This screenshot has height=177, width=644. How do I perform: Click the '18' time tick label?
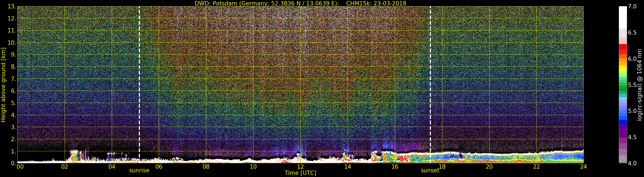[442, 166]
